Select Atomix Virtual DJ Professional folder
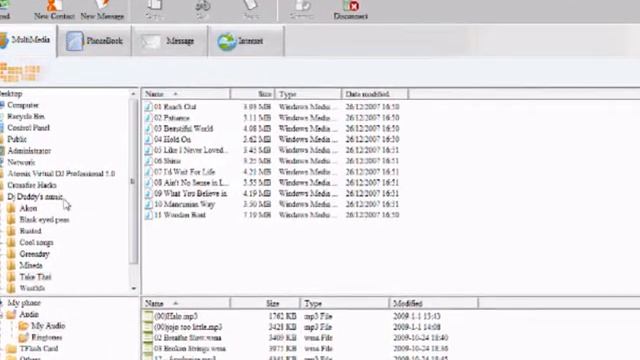The width and height of the screenshot is (640, 360). click(x=61, y=173)
